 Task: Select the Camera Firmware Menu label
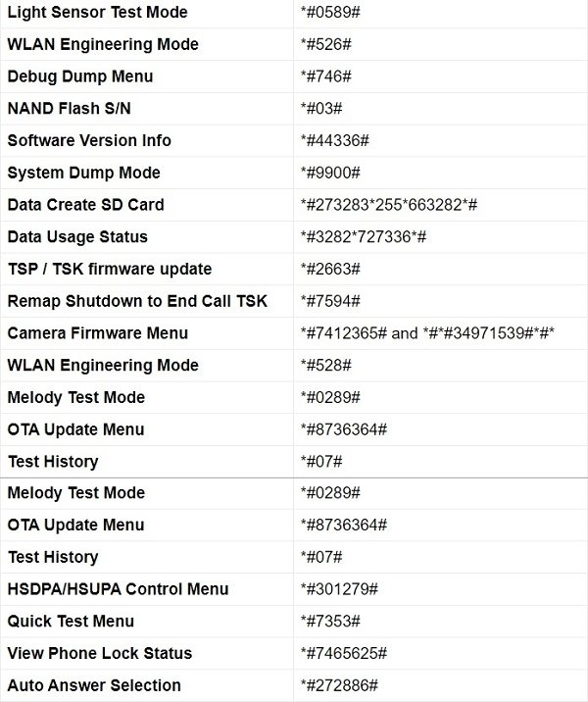point(98,333)
